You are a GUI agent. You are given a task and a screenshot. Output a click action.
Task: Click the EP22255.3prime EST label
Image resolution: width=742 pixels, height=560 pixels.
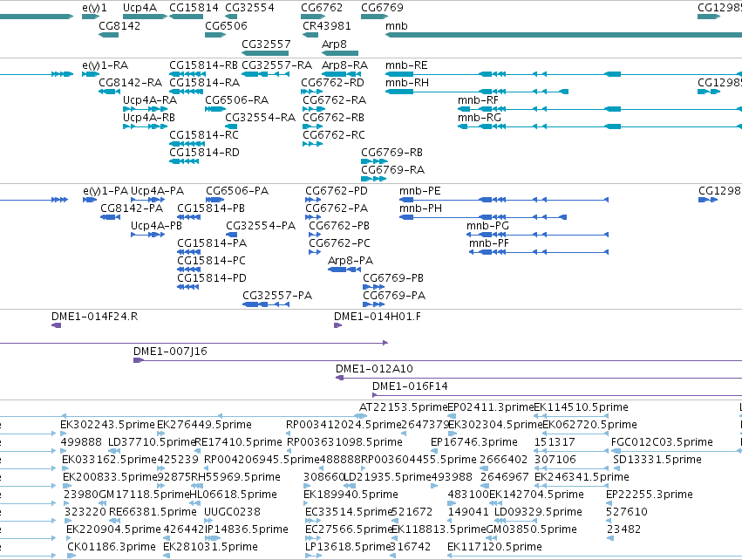[650, 495]
